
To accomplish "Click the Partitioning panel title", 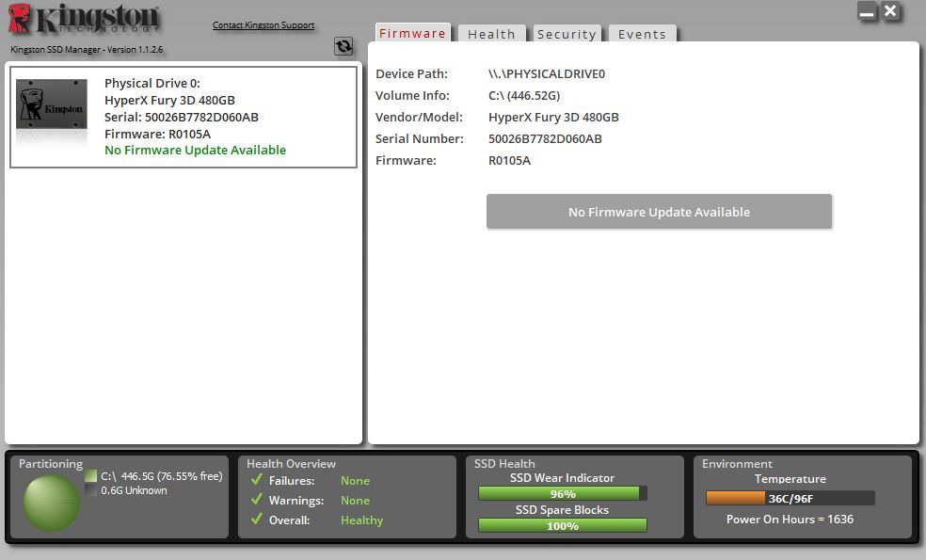I will (x=51, y=464).
